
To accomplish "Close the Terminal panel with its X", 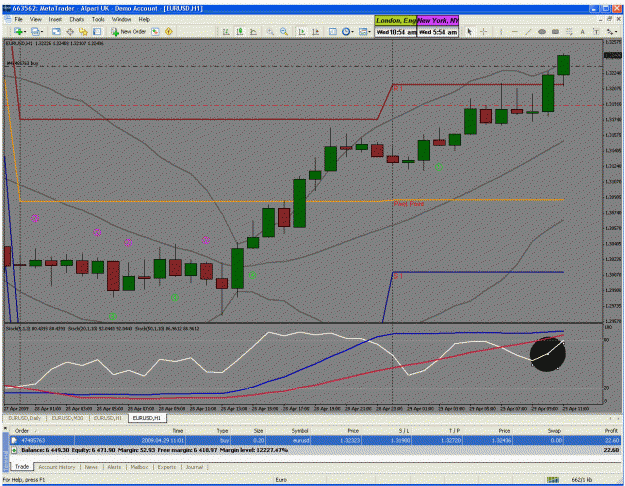I will point(6,429).
